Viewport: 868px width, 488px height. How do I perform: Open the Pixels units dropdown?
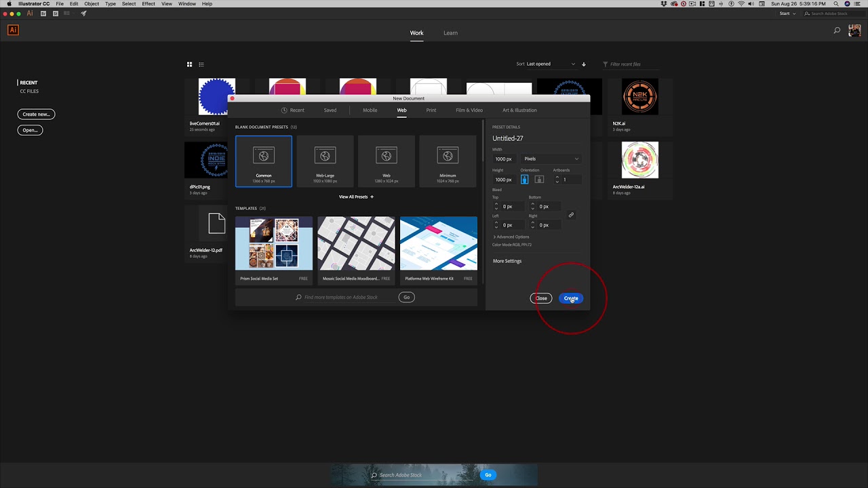[x=551, y=159]
